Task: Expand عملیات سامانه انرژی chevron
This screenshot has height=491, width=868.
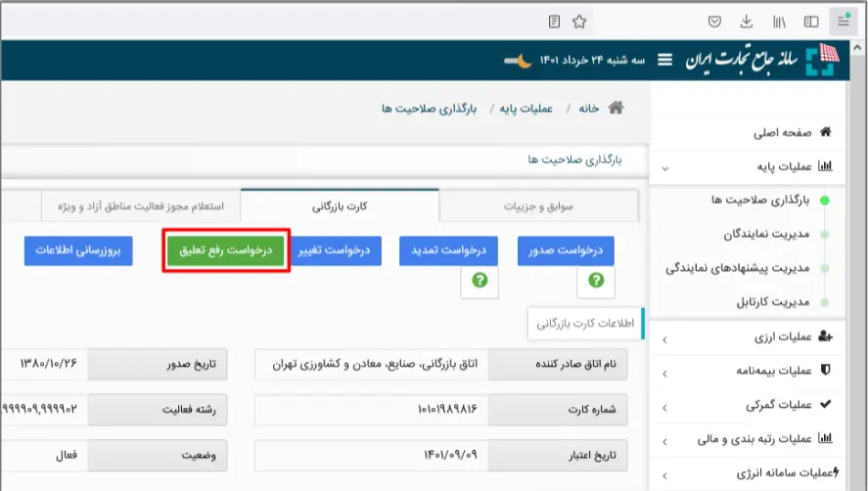Action: 664,475
